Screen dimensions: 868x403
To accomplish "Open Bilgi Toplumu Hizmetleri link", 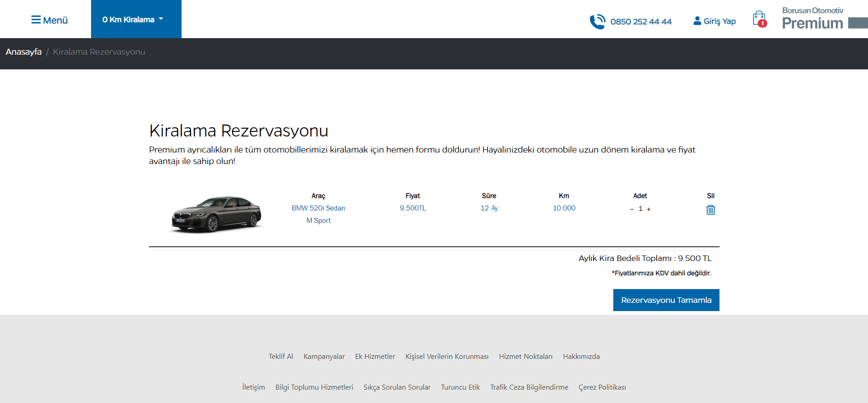I will tap(314, 387).
